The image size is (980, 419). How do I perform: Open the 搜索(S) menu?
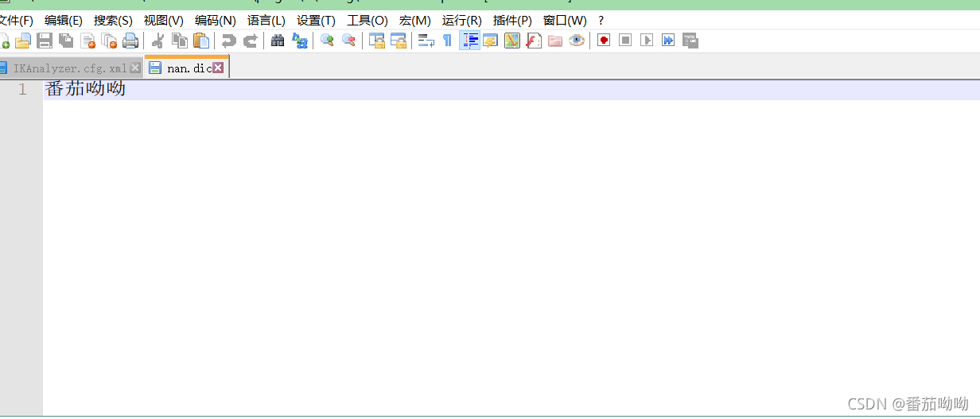[113, 21]
